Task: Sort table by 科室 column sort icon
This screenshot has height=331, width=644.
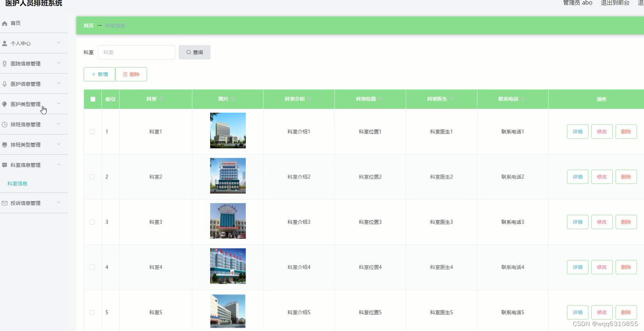Action: click(161, 99)
